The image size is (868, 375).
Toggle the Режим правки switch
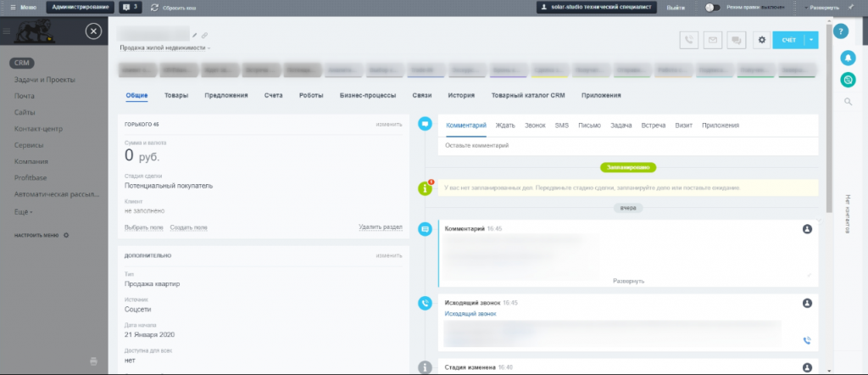click(x=712, y=8)
